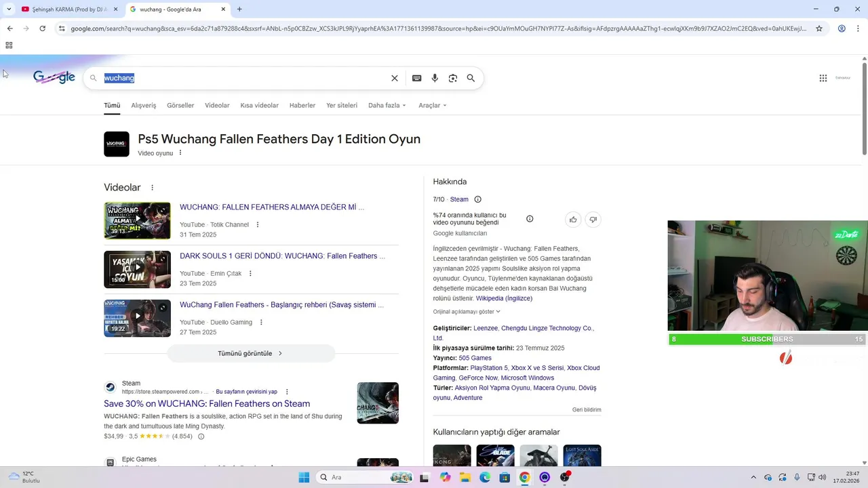
Task: Switch to the Videolar search tab
Action: (x=217, y=106)
